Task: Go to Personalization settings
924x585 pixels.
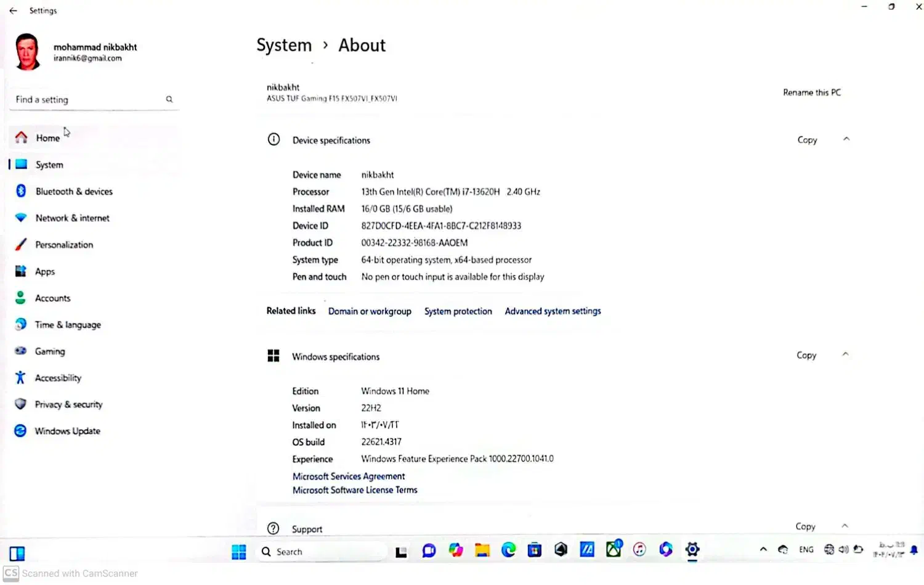Action: 64,245
